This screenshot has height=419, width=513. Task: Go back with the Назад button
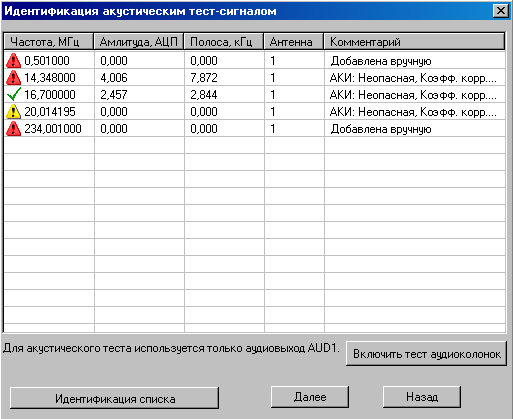click(422, 397)
